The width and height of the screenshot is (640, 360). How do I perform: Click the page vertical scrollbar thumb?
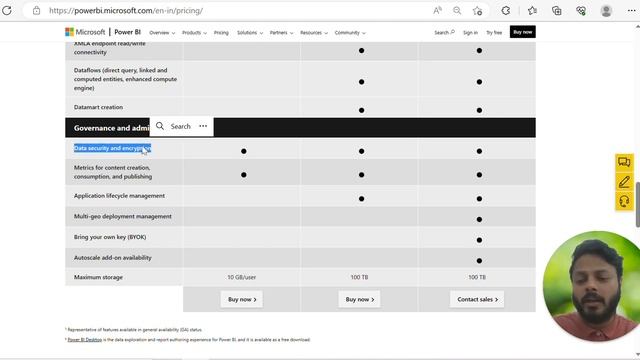pos(638,204)
